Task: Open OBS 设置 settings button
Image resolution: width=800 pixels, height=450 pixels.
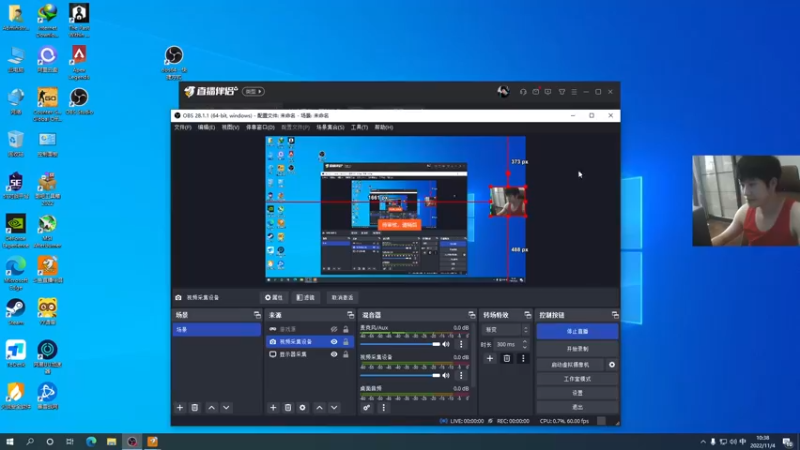Action: click(577, 393)
